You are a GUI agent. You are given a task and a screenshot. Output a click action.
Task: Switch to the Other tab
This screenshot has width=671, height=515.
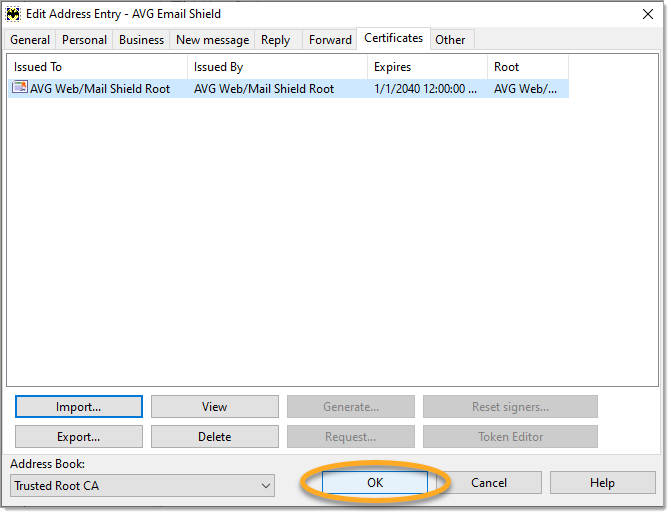pyautogui.click(x=450, y=40)
